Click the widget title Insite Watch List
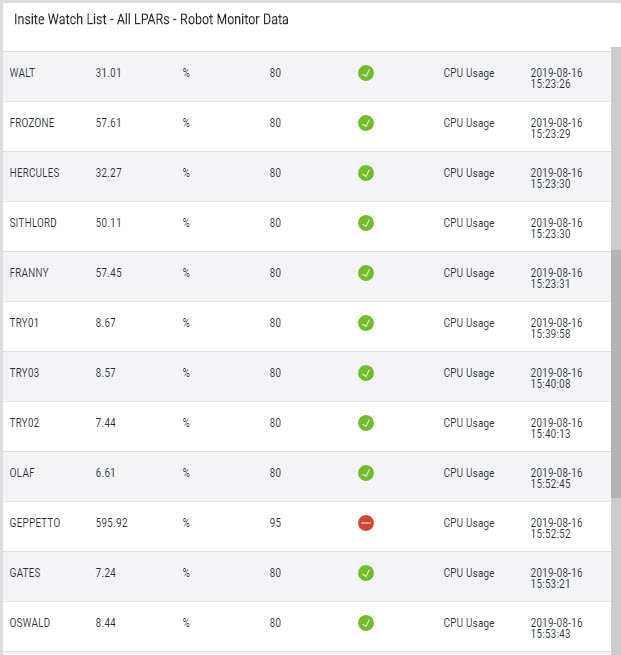Viewport: 621px width, 655px height. [x=151, y=20]
